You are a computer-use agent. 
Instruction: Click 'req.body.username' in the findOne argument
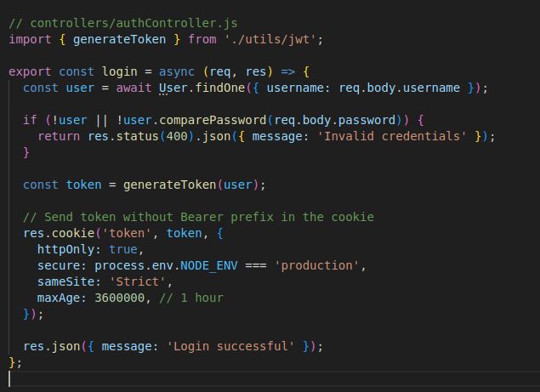(x=399, y=88)
